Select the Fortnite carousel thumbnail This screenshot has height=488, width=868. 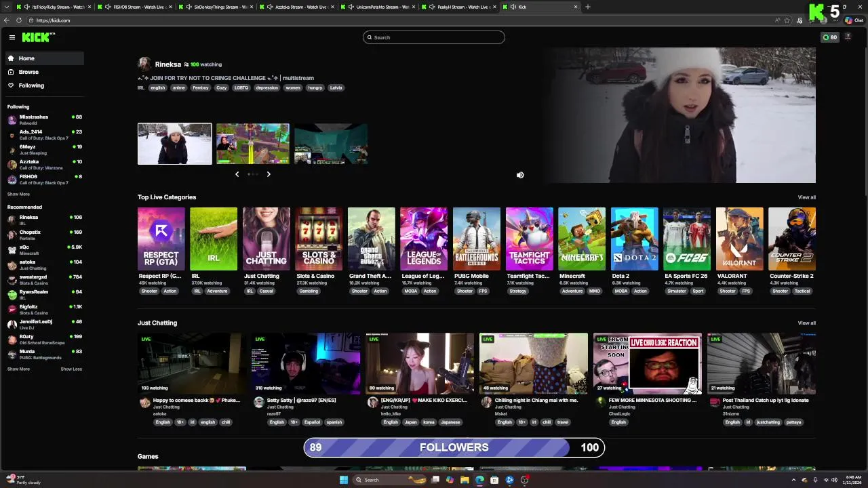[x=253, y=144]
